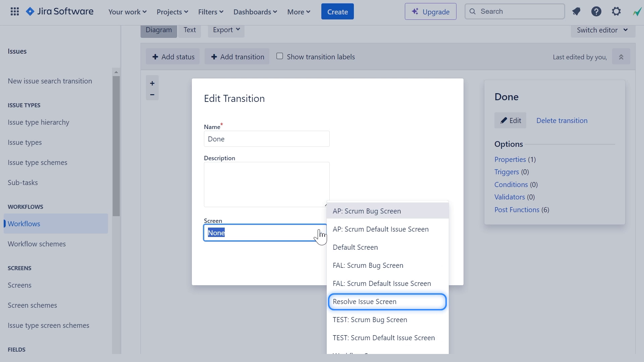Click the Create button
Viewport: 644px width, 362px height.
tap(337, 11)
